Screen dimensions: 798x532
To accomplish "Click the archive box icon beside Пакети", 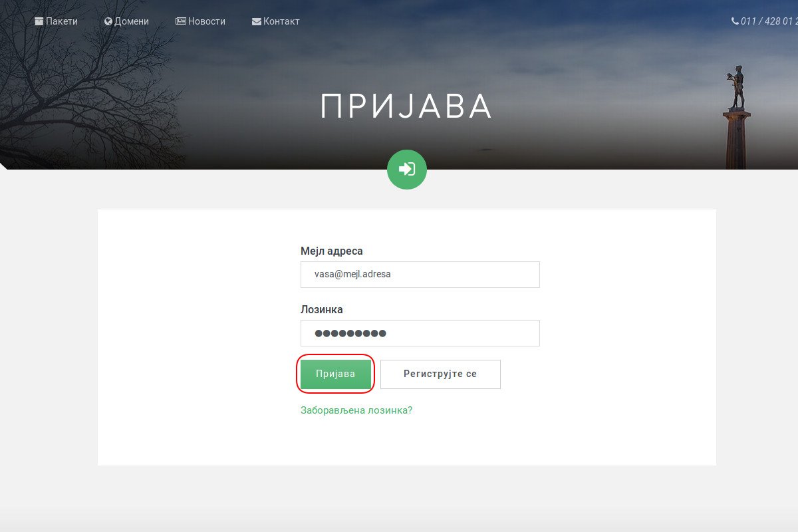I will pyautogui.click(x=39, y=21).
